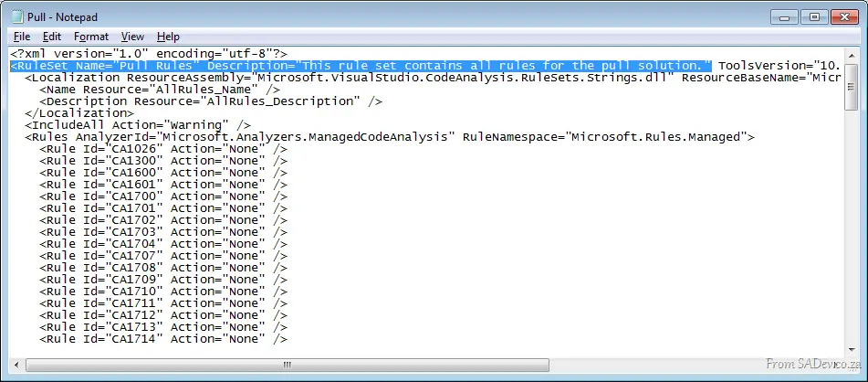Click the Rule Id="CA1711" line
The image size is (868, 382).
pos(163,303)
